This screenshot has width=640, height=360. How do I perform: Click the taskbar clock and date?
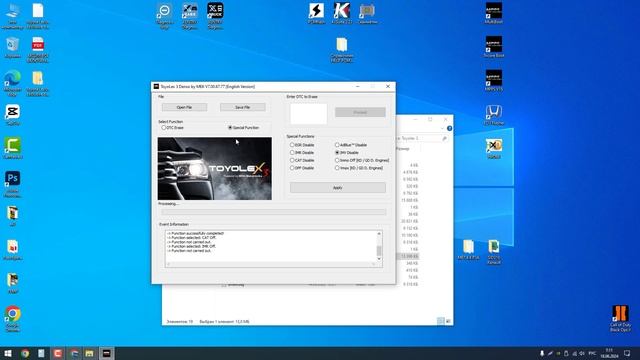point(609,353)
